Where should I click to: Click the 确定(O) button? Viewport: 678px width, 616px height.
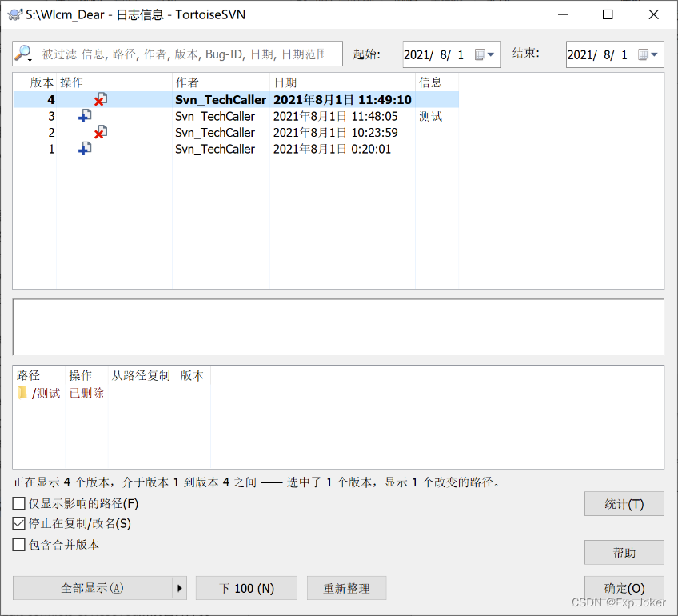pyautogui.click(x=624, y=588)
